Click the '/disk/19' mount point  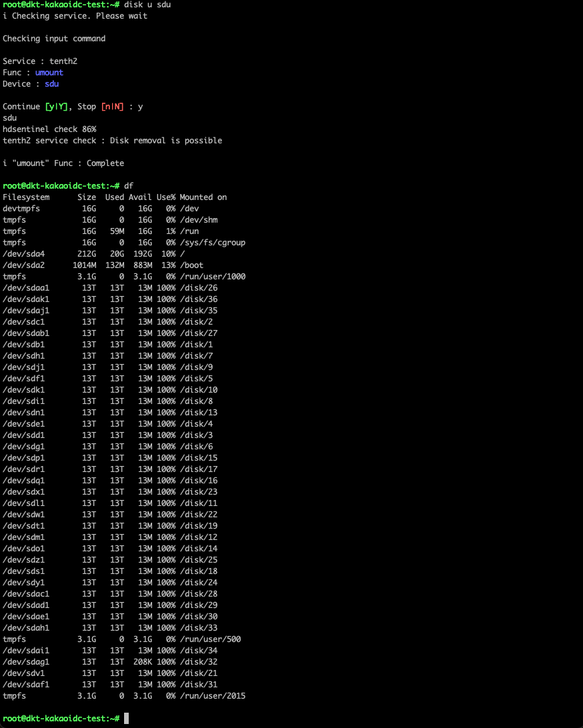point(199,526)
